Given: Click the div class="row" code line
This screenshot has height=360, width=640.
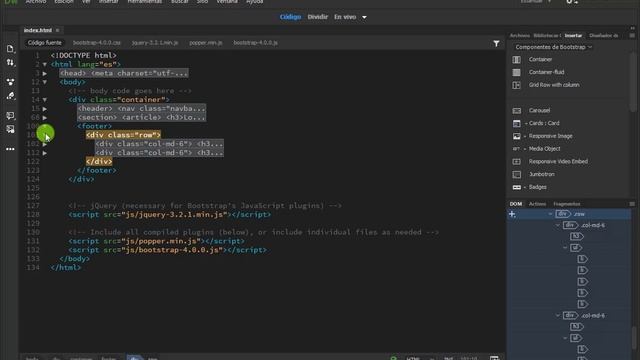Looking at the screenshot, I should 123,135.
